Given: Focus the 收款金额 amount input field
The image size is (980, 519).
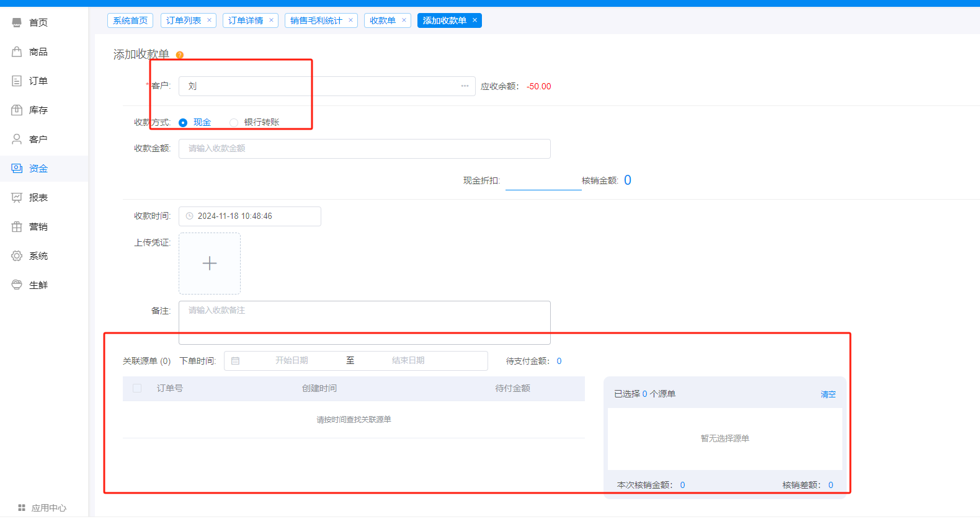Looking at the screenshot, I should coord(364,149).
